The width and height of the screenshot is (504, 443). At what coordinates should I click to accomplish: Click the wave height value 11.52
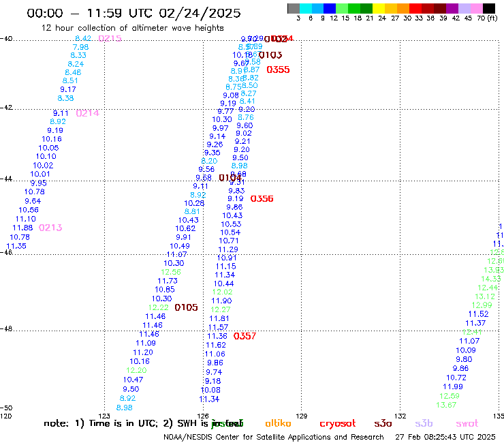478,314
